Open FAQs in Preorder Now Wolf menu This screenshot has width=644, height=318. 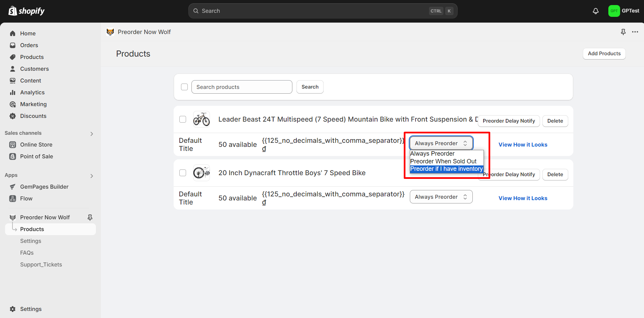(x=27, y=253)
